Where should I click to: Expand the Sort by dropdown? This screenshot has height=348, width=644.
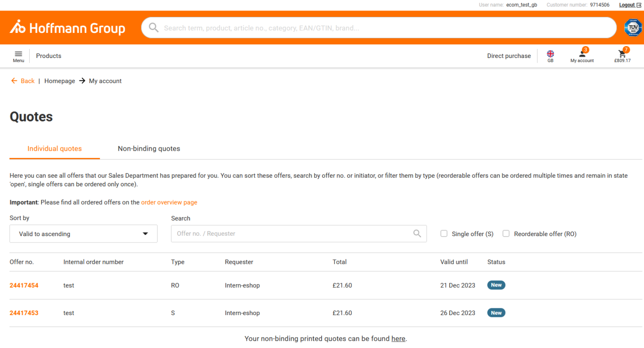click(x=84, y=234)
